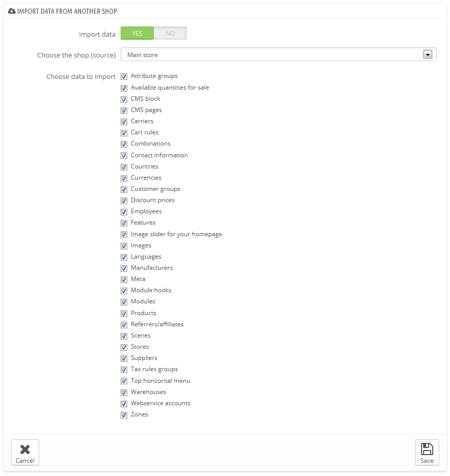Click the Top horizontal menu label
The image size is (450, 476).
tap(160, 381)
